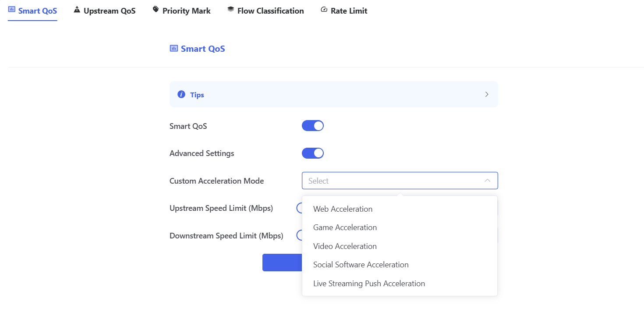Switch to the Smart QoS tab
The width and height of the screenshot is (644, 316).
click(32, 11)
